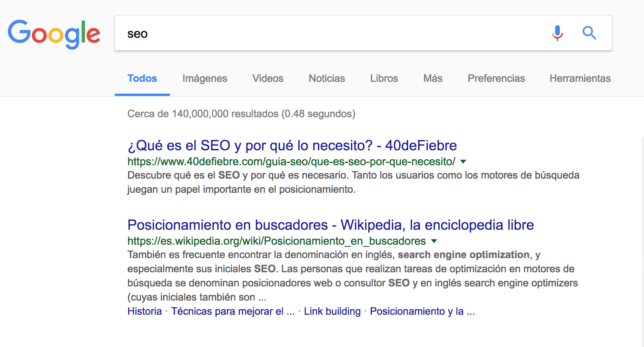The image size is (644, 347).
Task: Switch to the Imágenes tab
Action: pos(205,78)
